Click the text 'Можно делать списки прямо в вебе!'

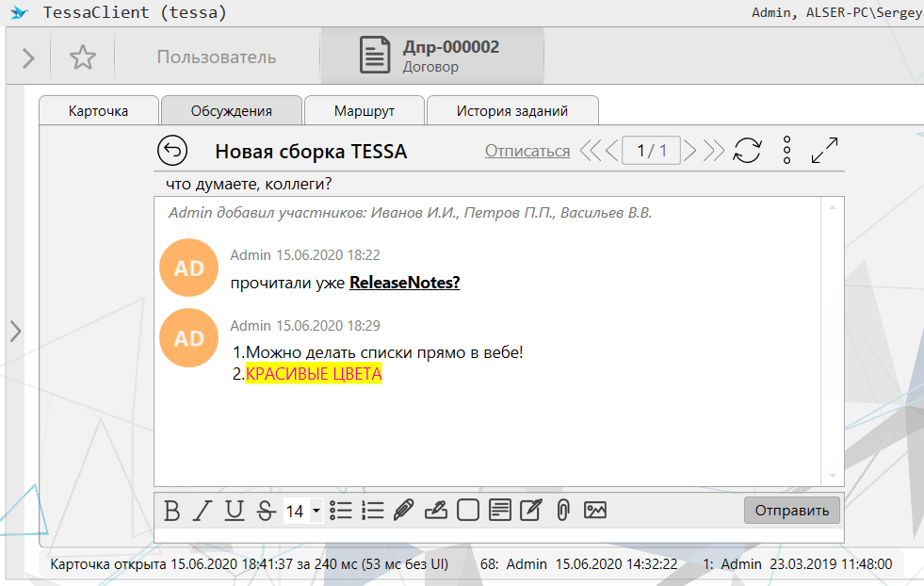click(384, 352)
